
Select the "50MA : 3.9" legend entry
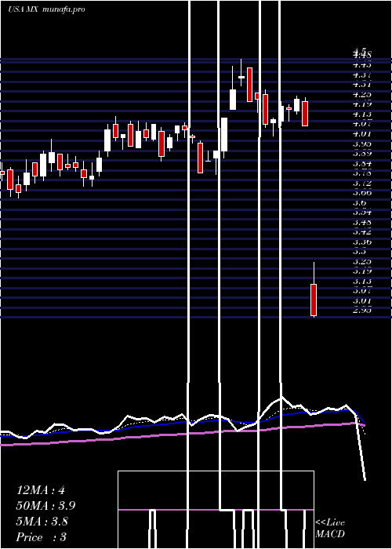(x=45, y=506)
